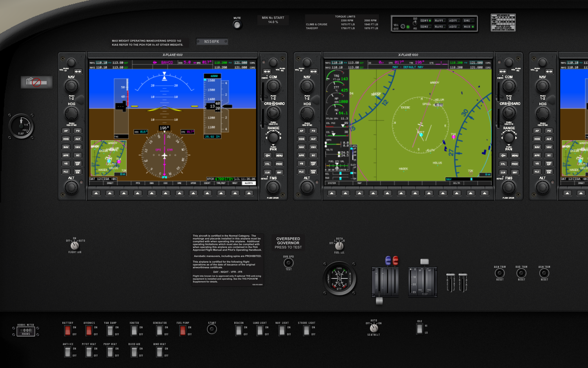Select TMR/REF softkey label on PFD
The width and height of the screenshot is (588, 368).
[221, 183]
